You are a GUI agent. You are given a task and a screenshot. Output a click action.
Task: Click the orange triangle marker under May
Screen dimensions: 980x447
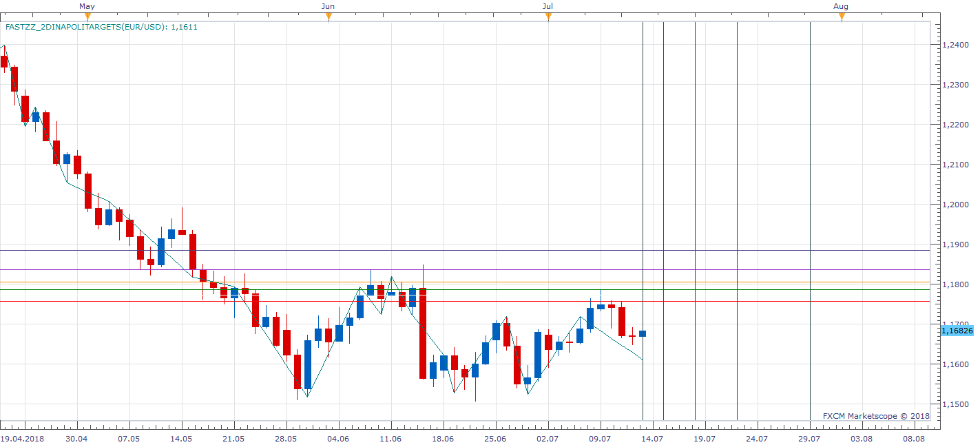(x=87, y=17)
